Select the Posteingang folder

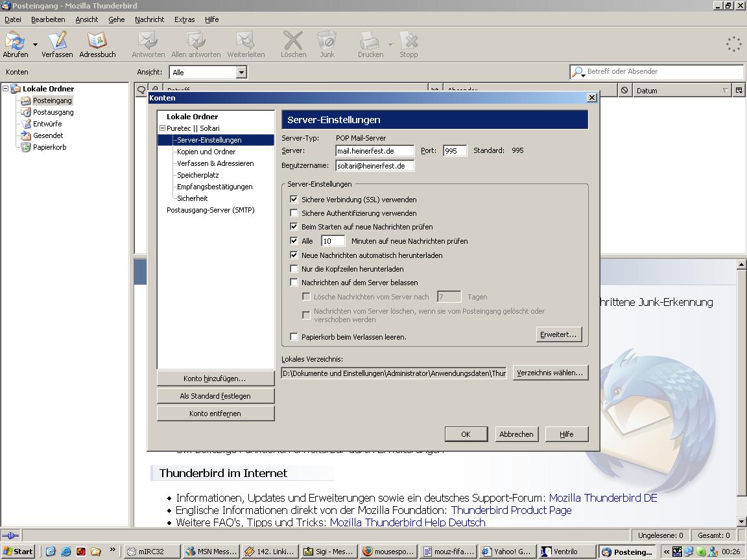pos(52,100)
